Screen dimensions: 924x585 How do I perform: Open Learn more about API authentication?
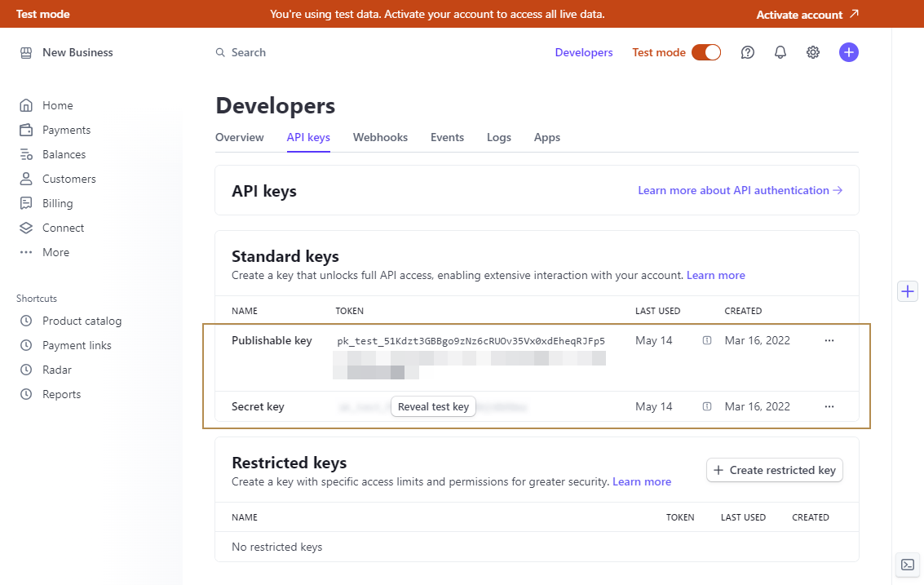click(739, 190)
